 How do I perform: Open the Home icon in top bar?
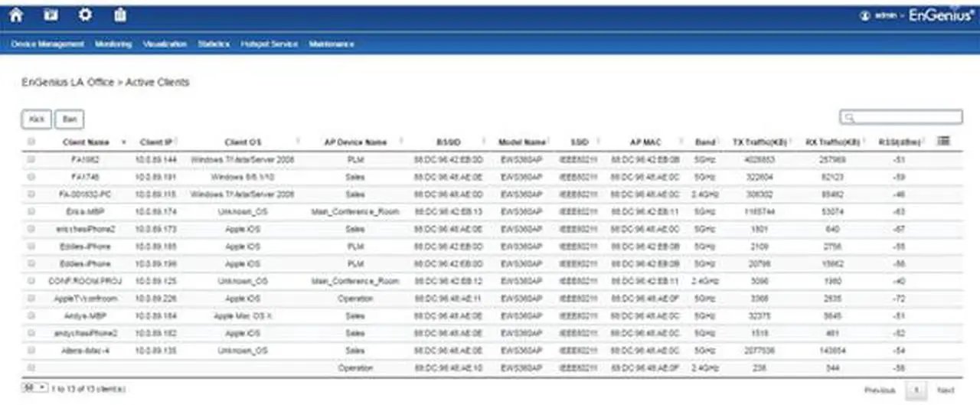[x=16, y=15]
